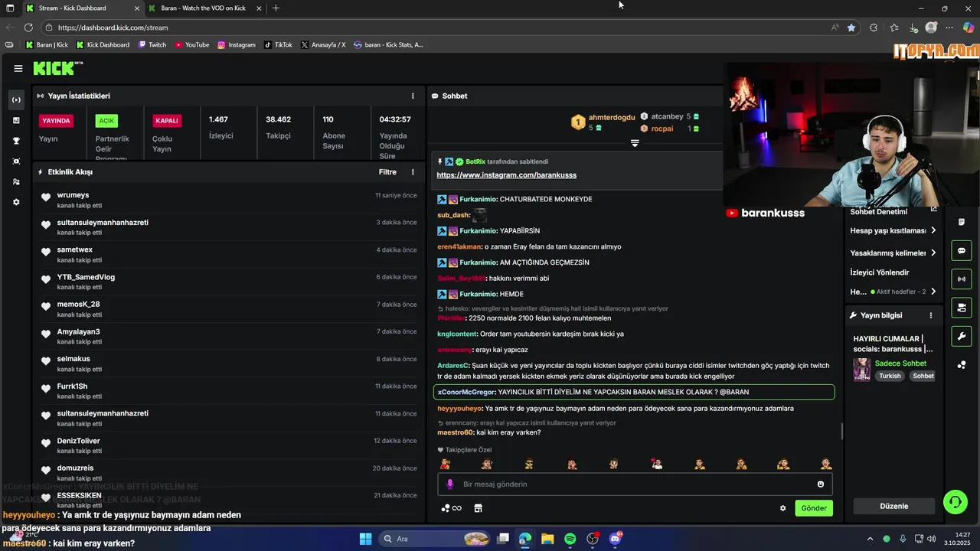Toggle the wrench stream info widget
This screenshot has width=980, height=551.
(962, 336)
